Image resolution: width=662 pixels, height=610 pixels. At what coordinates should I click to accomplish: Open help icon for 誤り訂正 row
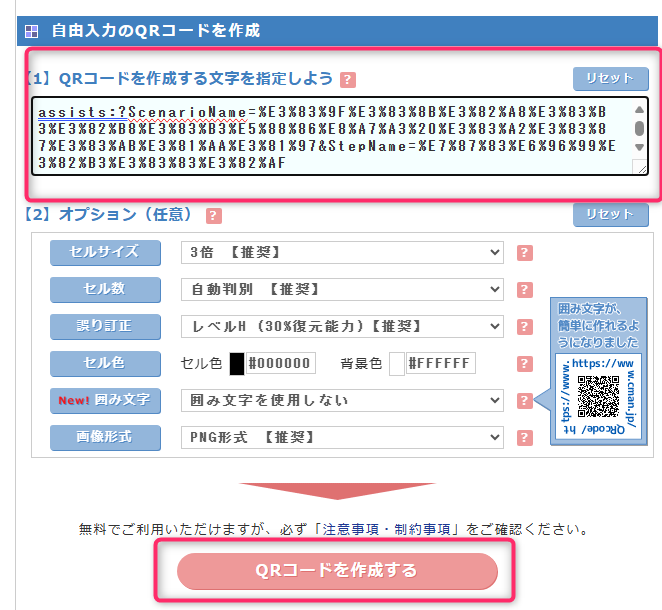(524, 326)
